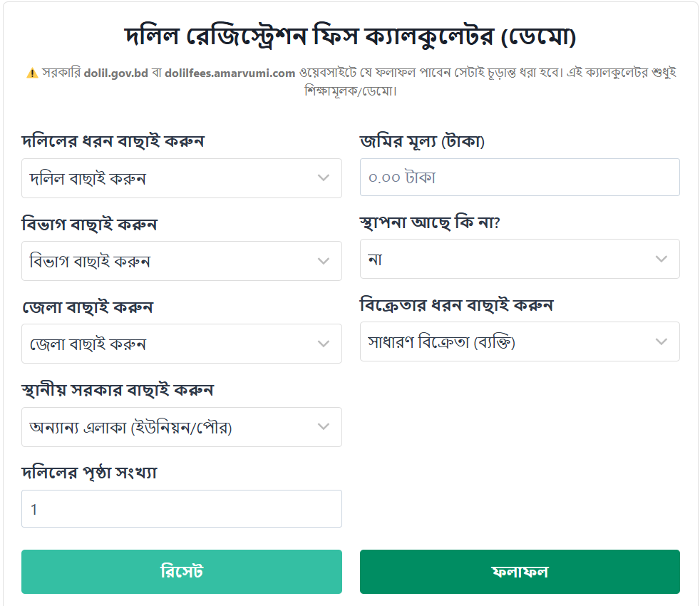
Task: Click the দলিলের পৃষ্ঠা সংখ্যা input field
Action: coord(182,508)
